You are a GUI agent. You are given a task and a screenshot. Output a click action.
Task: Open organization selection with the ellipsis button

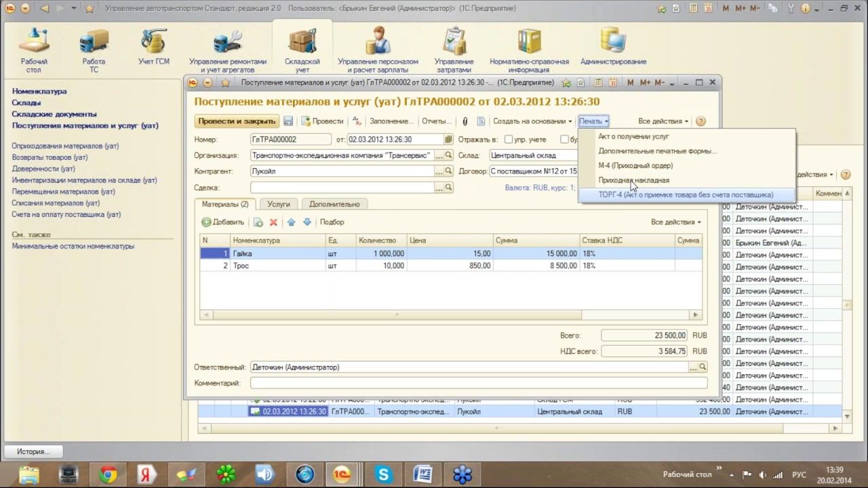click(x=439, y=155)
